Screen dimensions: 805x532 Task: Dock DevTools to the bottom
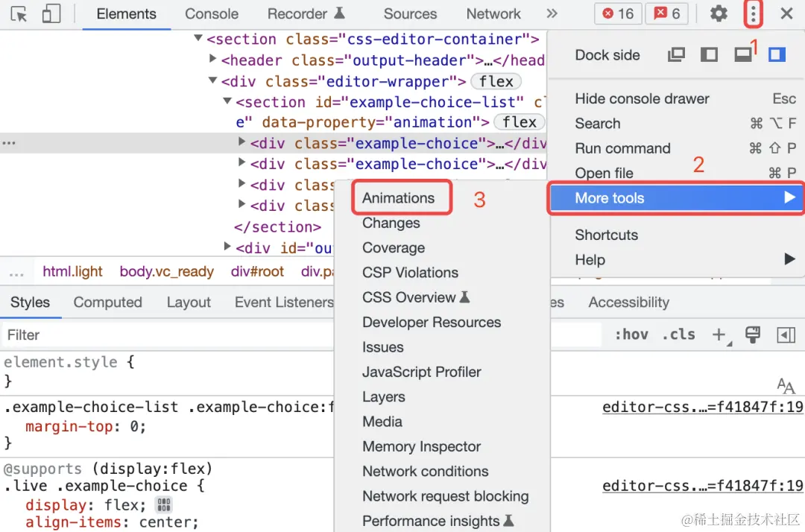[x=742, y=54]
